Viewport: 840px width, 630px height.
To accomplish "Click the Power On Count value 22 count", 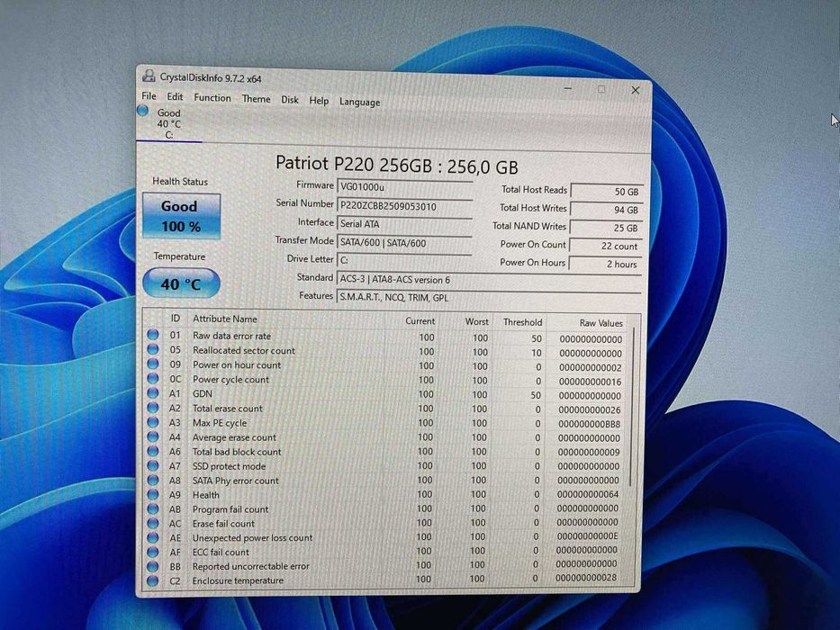I will 605,246.
